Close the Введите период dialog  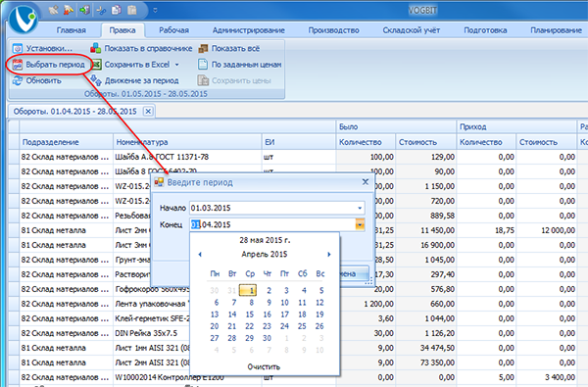coord(366,182)
